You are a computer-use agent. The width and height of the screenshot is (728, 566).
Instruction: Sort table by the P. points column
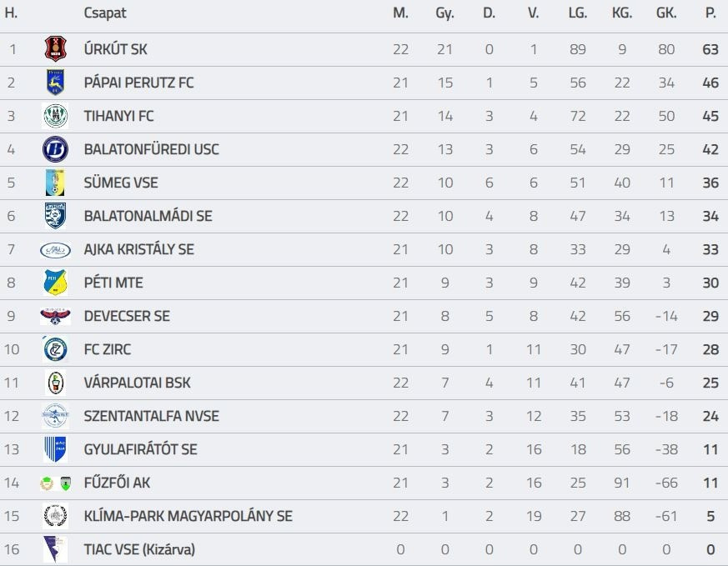[710, 14]
